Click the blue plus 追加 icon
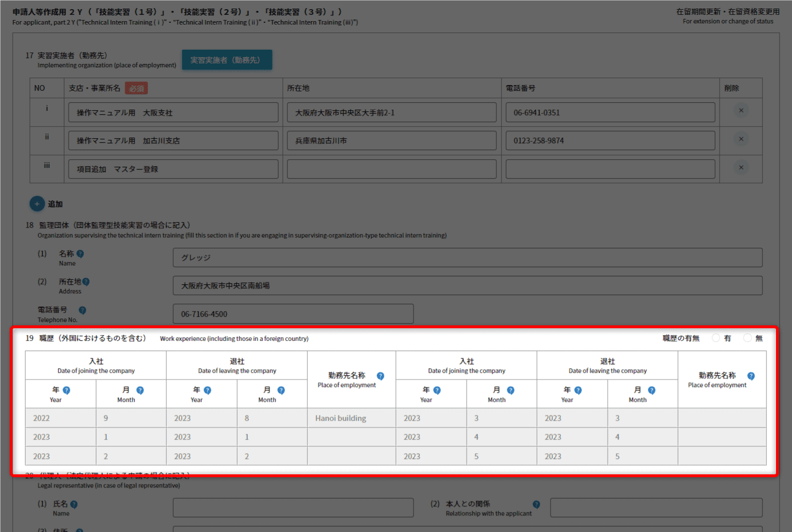This screenshot has width=792, height=532. [37, 204]
